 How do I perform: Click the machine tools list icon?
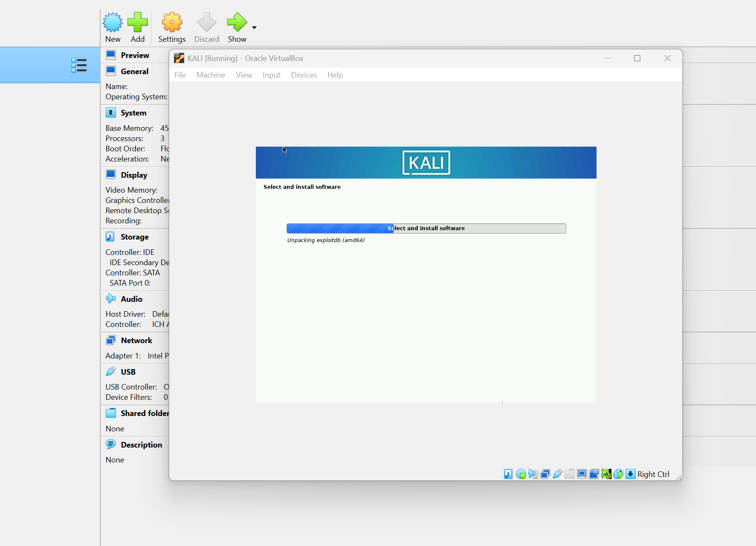pyautogui.click(x=79, y=65)
